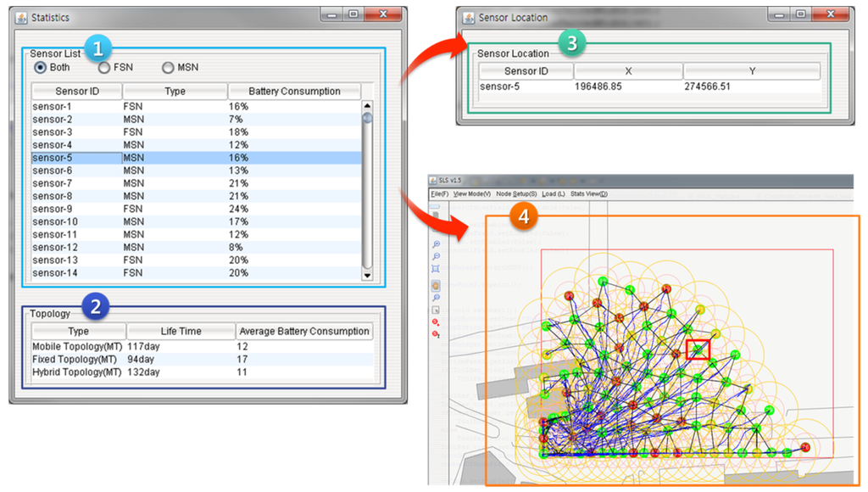The height and width of the screenshot is (492, 868).
Task: Open the Stats View(D) menu
Action: pyautogui.click(x=588, y=194)
